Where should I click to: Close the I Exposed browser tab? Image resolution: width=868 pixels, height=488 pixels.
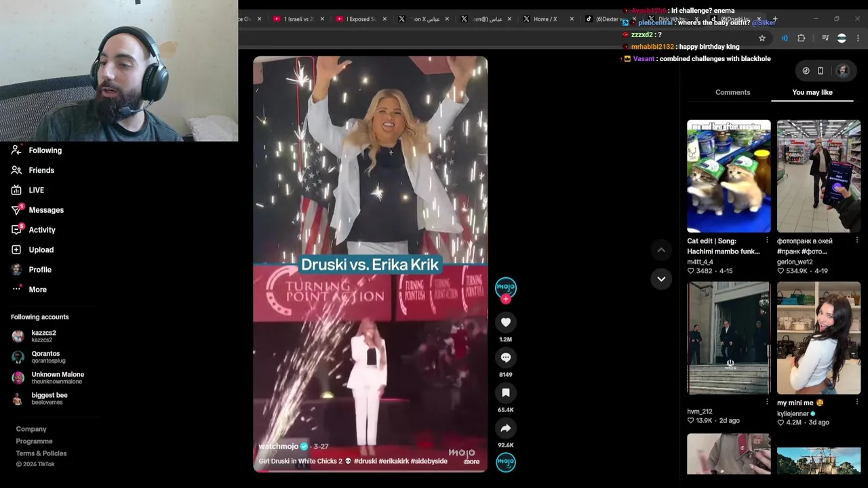[x=384, y=19]
